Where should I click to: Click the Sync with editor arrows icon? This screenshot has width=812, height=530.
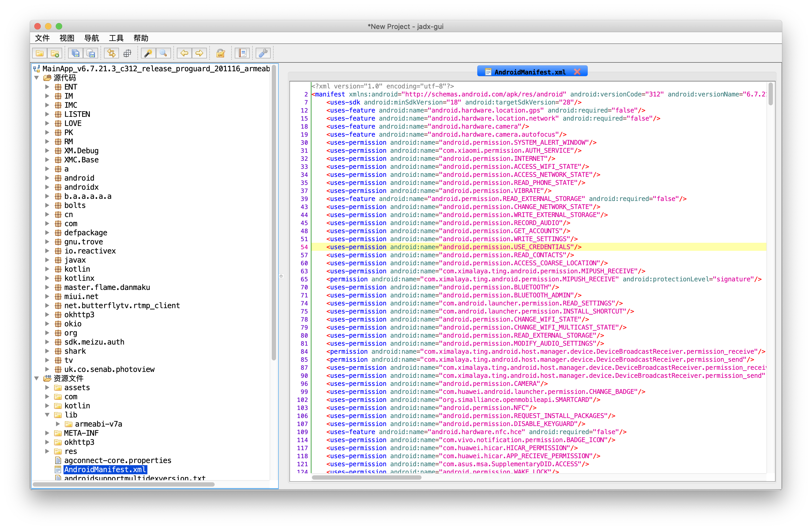[111, 53]
